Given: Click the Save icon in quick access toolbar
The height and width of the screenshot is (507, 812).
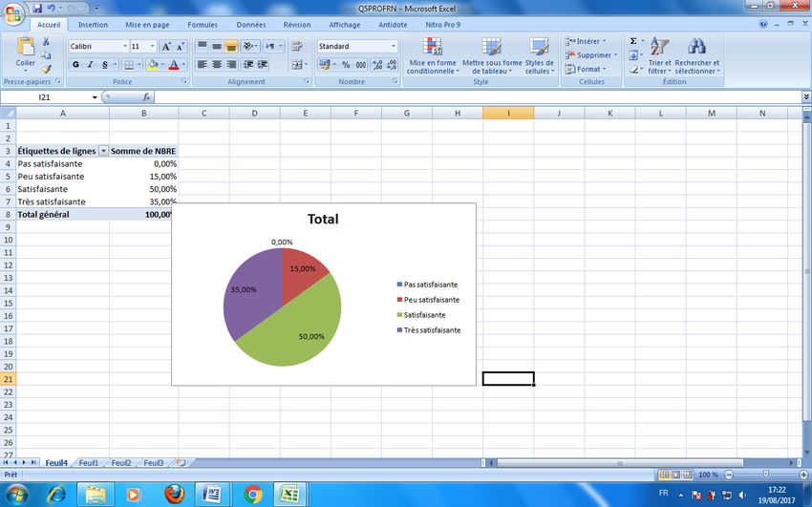Looking at the screenshot, I should (37, 9).
